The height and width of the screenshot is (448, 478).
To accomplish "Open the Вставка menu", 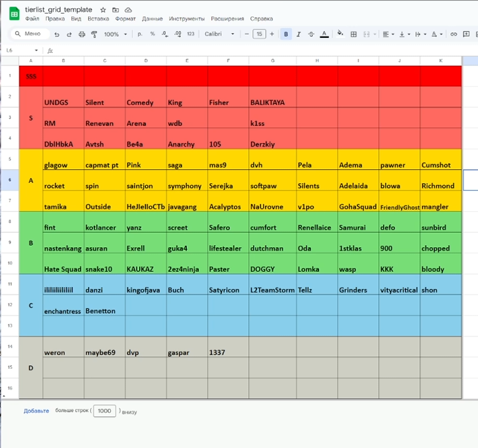I will pyautogui.click(x=98, y=19).
